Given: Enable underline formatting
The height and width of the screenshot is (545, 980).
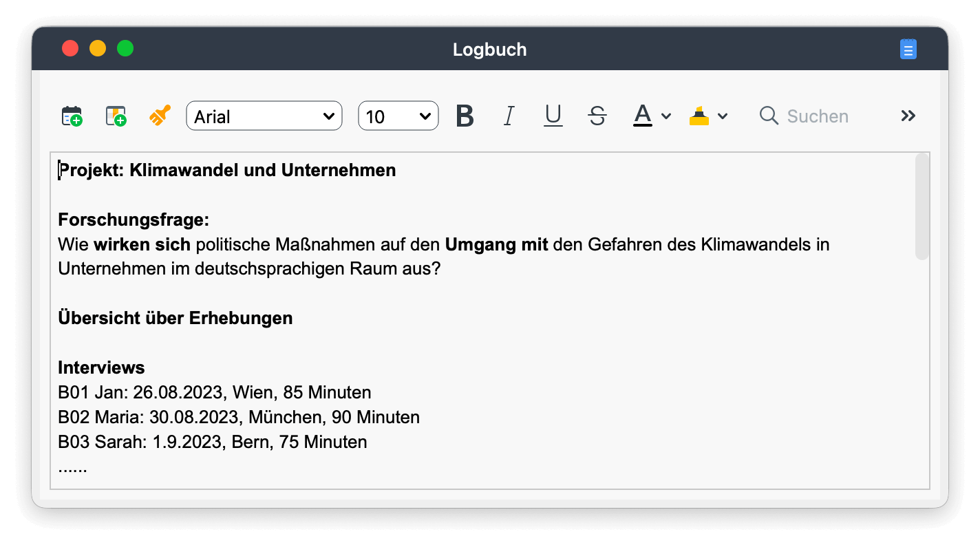Looking at the screenshot, I should coord(553,116).
